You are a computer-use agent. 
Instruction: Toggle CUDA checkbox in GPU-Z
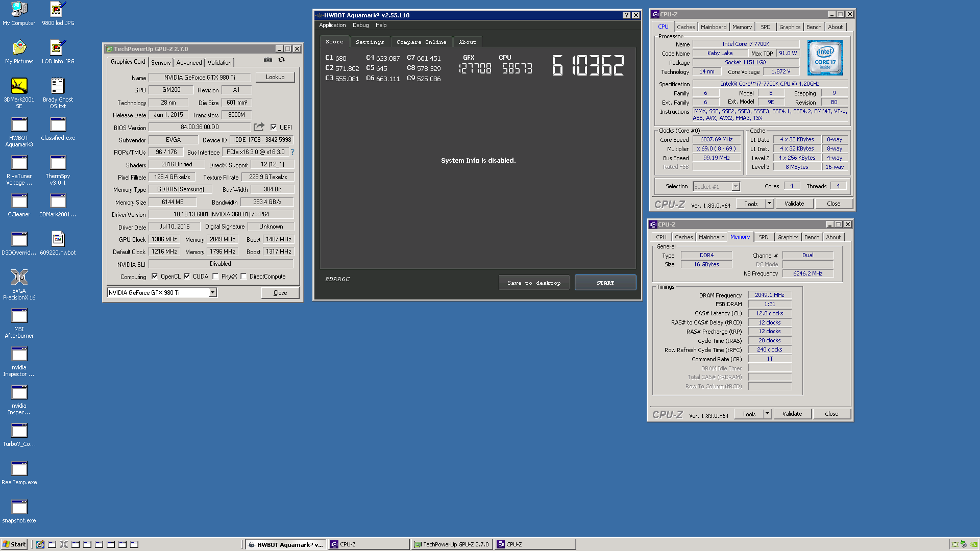(187, 277)
